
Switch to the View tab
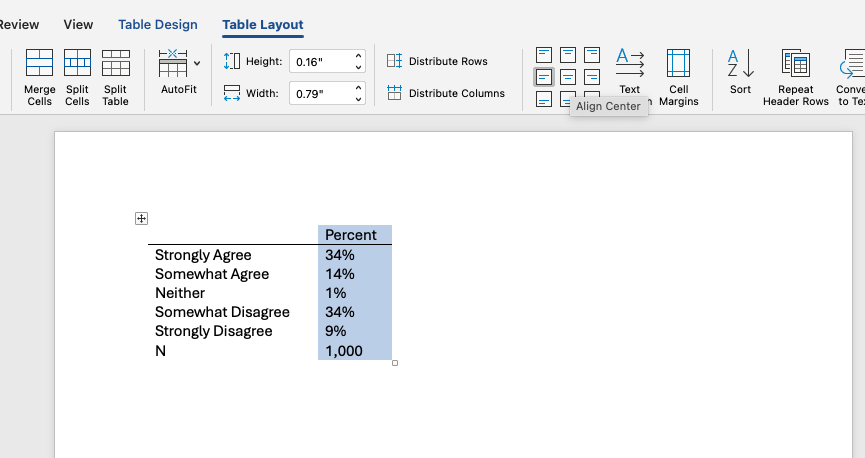pyautogui.click(x=78, y=24)
